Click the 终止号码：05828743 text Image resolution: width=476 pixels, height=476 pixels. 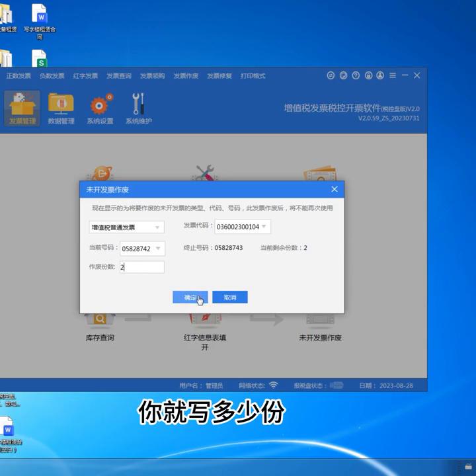click(213, 248)
